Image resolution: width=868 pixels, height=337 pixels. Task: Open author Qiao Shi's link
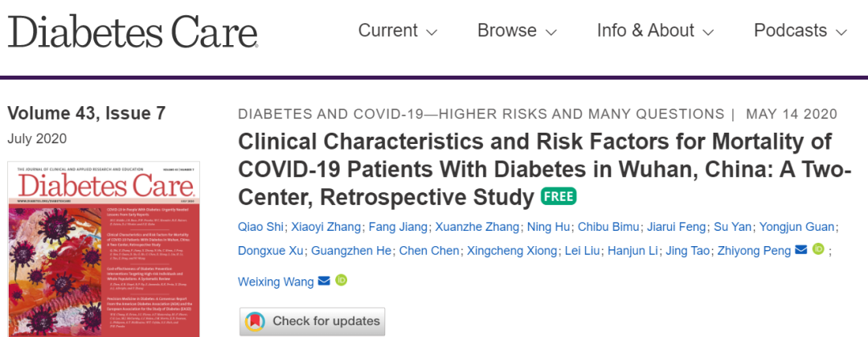(260, 227)
